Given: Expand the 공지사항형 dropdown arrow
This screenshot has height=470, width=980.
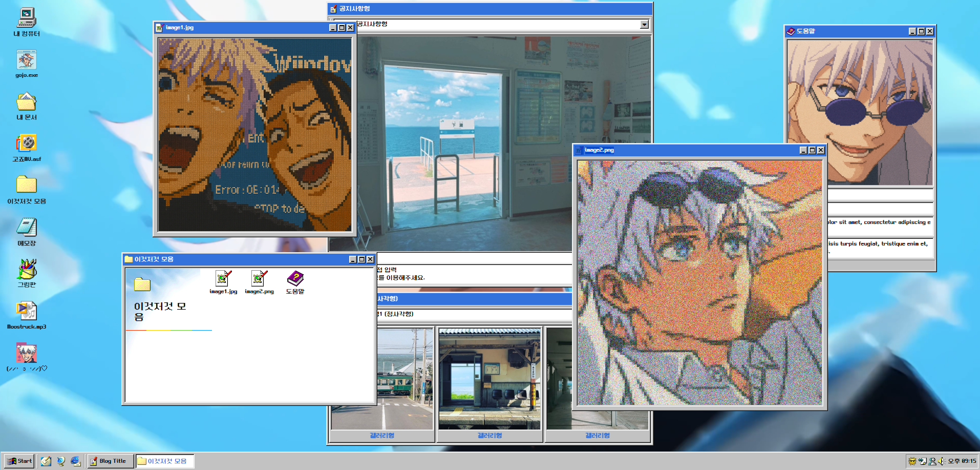Looking at the screenshot, I should click(x=645, y=25).
